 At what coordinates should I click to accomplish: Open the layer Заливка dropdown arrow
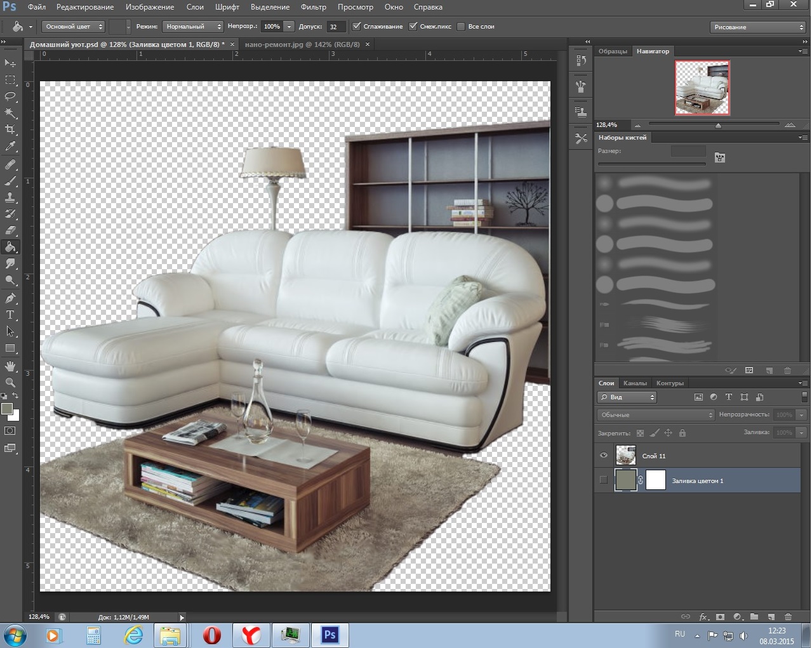[802, 432]
